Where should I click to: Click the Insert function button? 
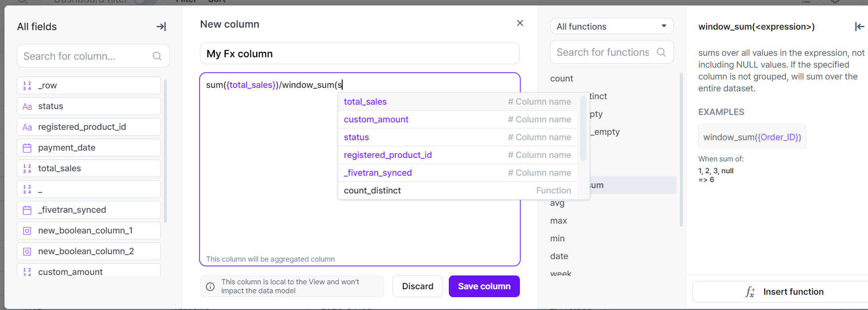pyautogui.click(x=784, y=292)
